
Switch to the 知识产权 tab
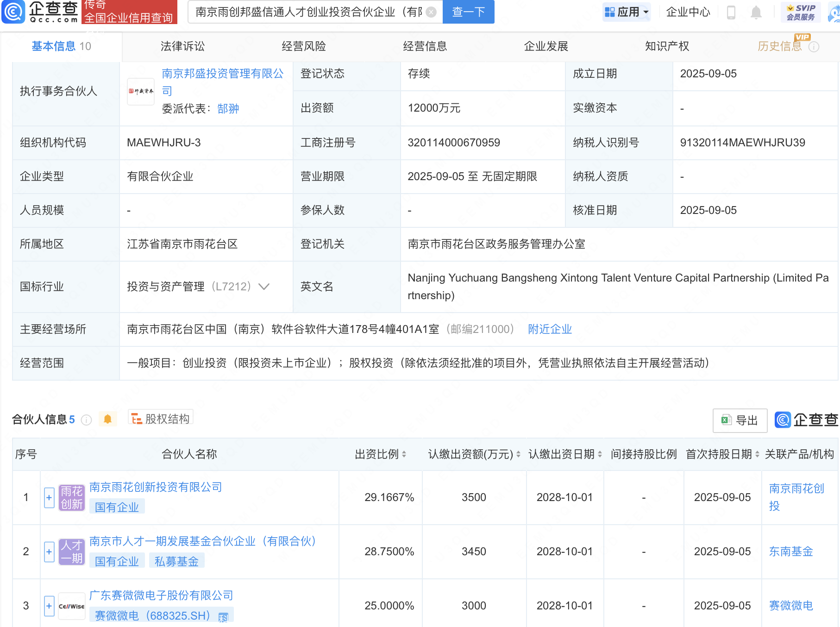tap(667, 46)
